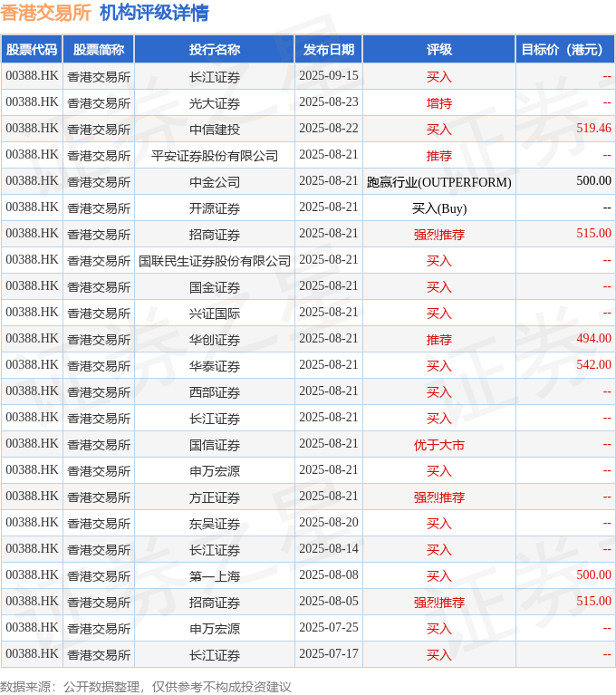Image resolution: width=616 pixels, height=695 pixels.
Task: Click the orange 香港交易所 title text
Action: [x=45, y=13]
